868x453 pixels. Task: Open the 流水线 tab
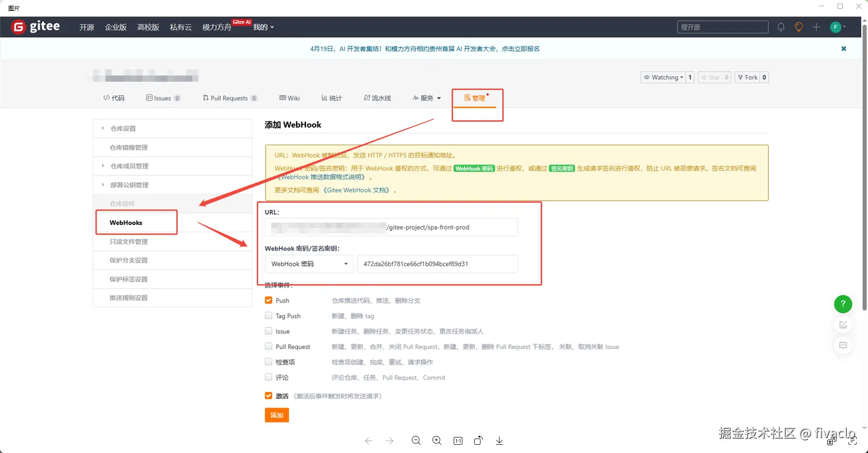coord(377,98)
